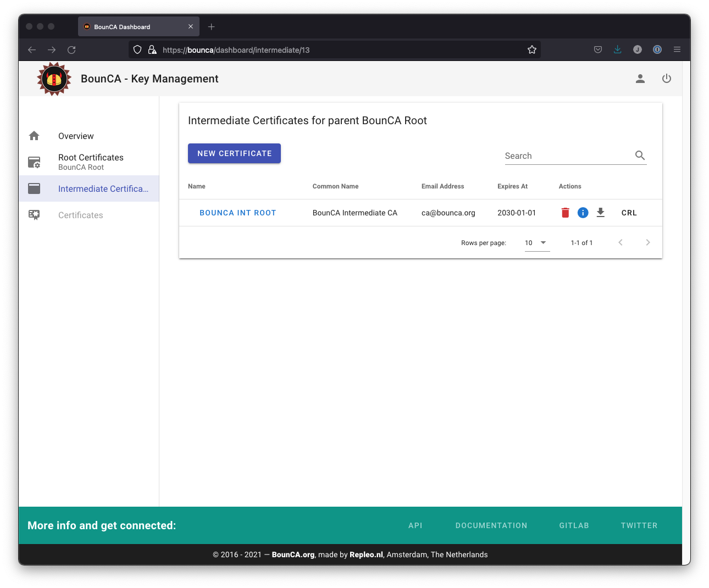This screenshot has width=709, height=588.
Task: Open the TWITTER footer link
Action: click(x=639, y=525)
